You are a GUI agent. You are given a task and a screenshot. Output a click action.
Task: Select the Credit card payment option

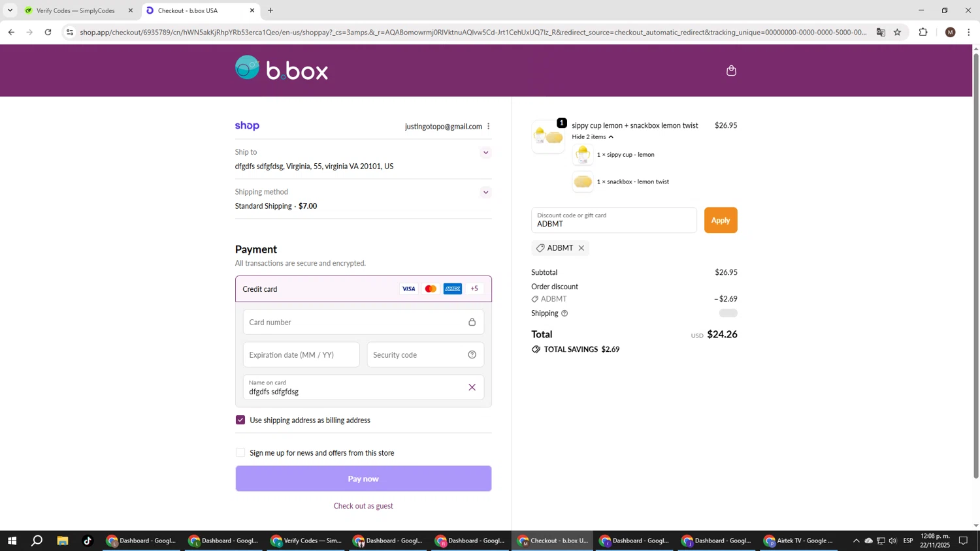[363, 289]
